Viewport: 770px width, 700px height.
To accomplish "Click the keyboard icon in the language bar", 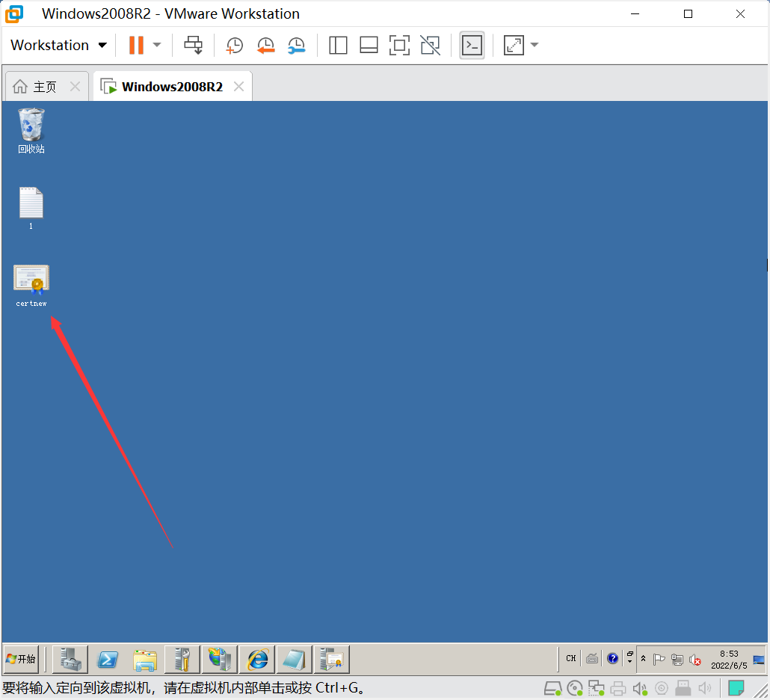I will 592,658.
